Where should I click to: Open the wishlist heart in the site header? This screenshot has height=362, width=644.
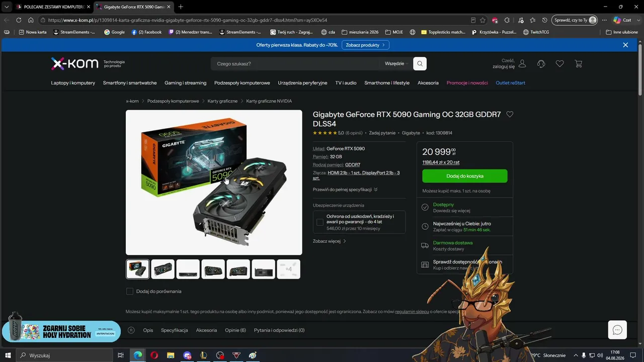click(x=559, y=64)
